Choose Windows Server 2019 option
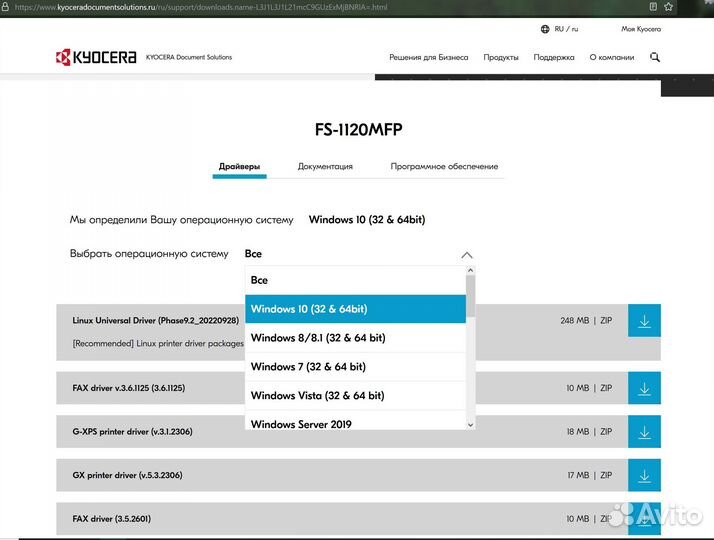714x540 pixels. (355, 420)
